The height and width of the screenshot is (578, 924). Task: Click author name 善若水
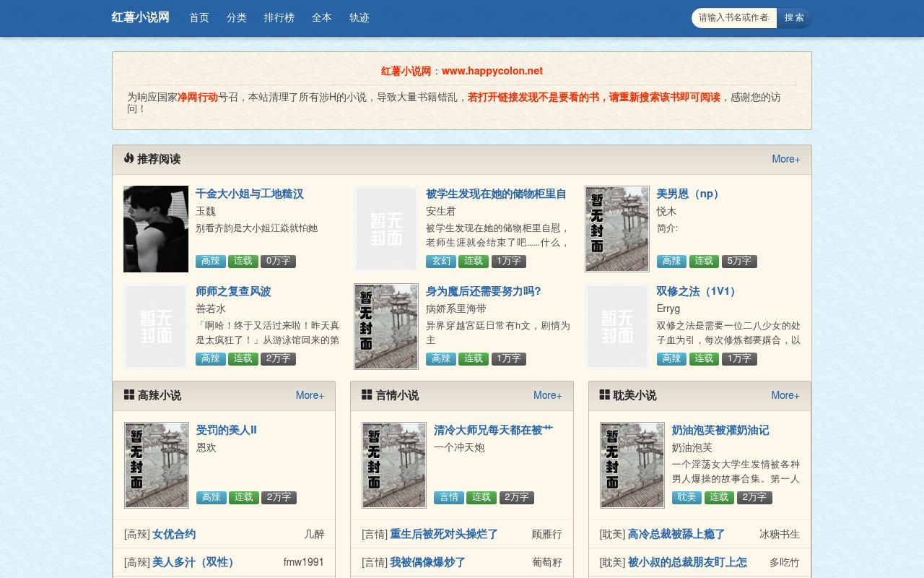[211, 309]
